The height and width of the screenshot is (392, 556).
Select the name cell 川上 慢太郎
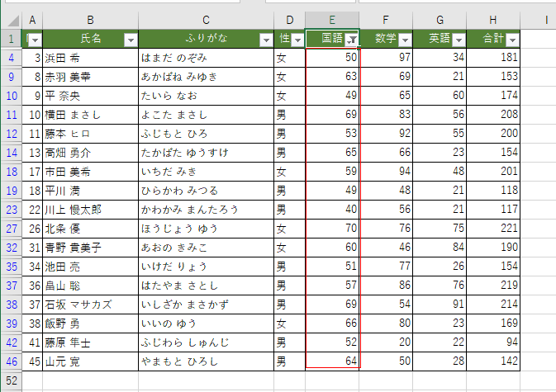tap(90, 210)
